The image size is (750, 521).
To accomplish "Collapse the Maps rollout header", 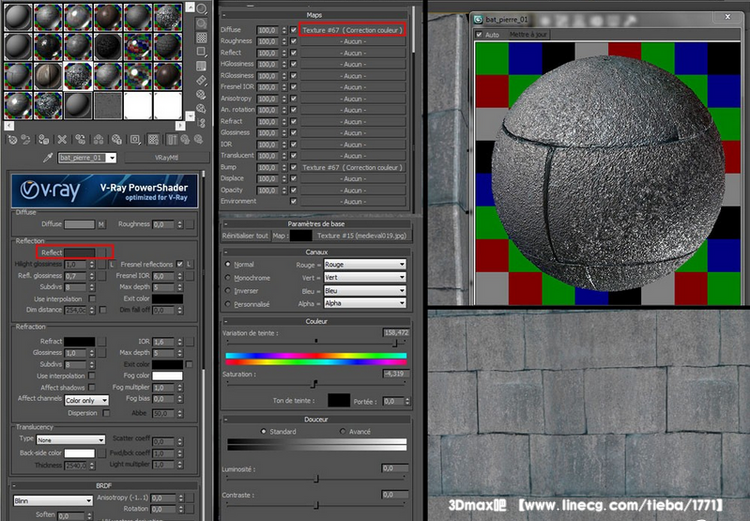I will click(x=316, y=15).
